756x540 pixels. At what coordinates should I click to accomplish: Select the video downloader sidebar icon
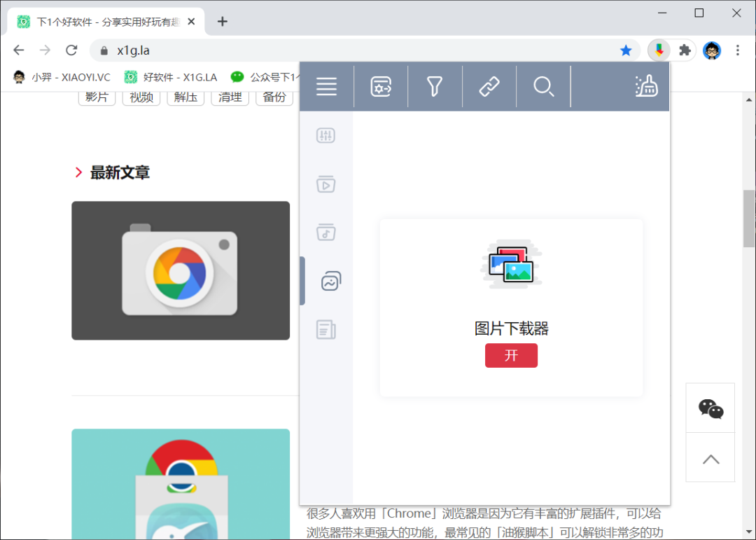pos(326,184)
